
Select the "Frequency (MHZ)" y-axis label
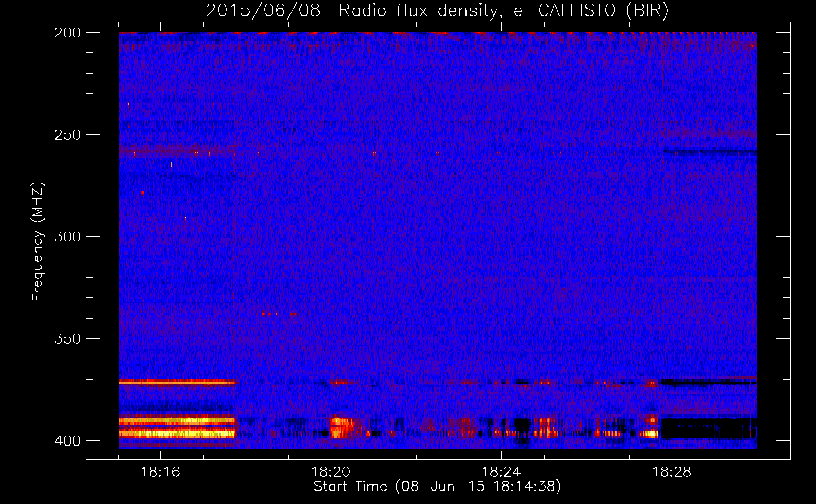[x=38, y=242]
